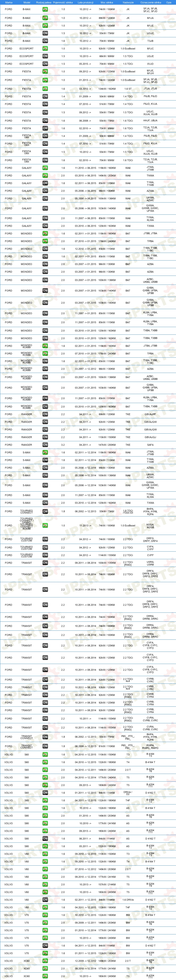Click 'GBVAJQJ' engine code in RANGER row
Image resolution: width=176 pixels, height=980 pixels.
pos(151,437)
